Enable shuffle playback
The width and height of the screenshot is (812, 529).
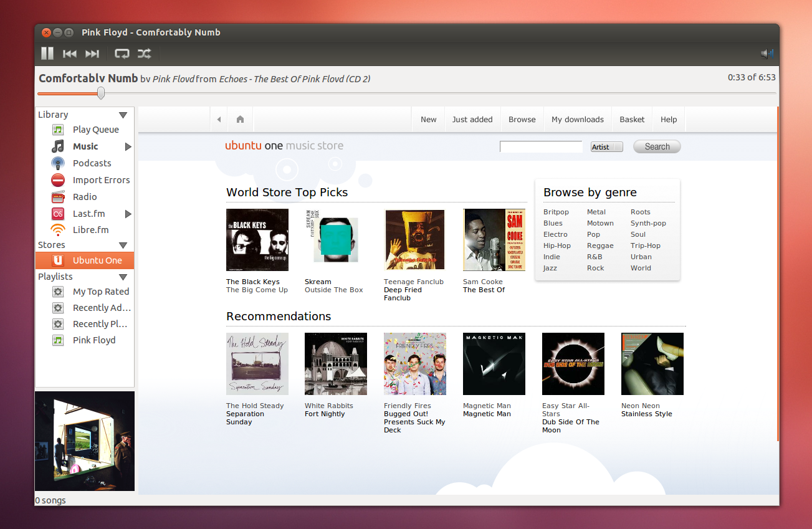(144, 54)
